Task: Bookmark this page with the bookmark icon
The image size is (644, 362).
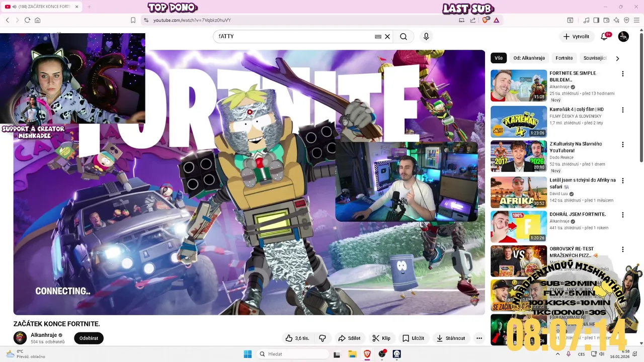Action: coord(133,20)
